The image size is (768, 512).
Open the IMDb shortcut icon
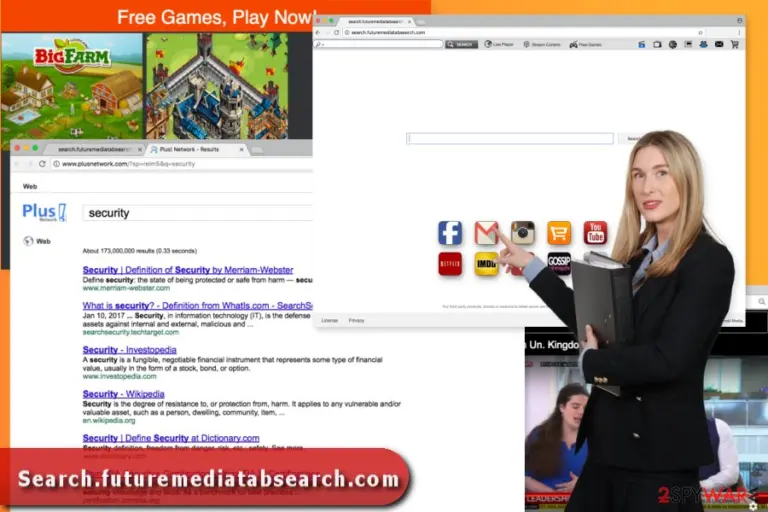coord(486,264)
